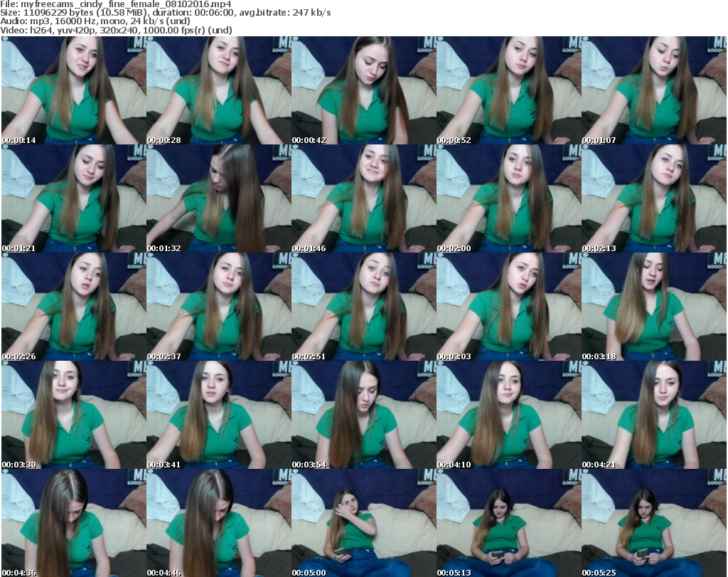Click the thumbnail stamped 00:03:18

coord(654,307)
